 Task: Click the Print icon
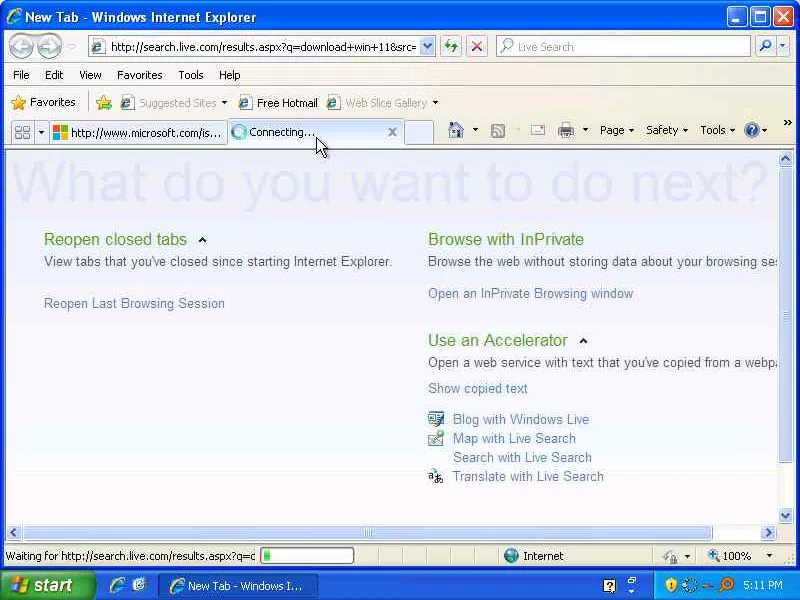[566, 130]
